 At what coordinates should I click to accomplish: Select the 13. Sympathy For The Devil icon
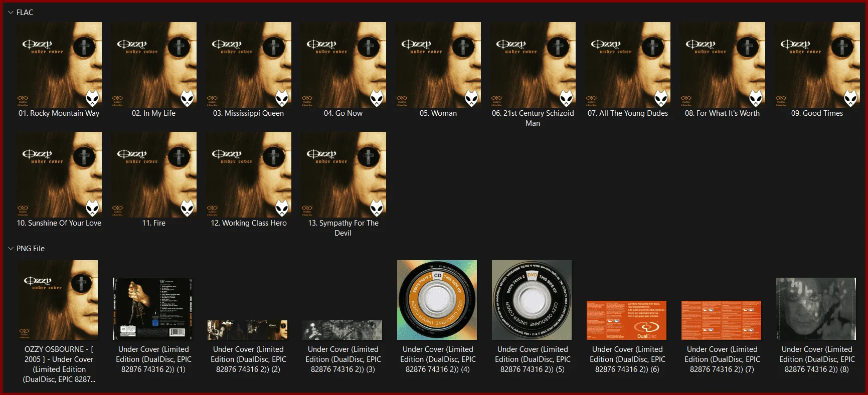pos(343,174)
